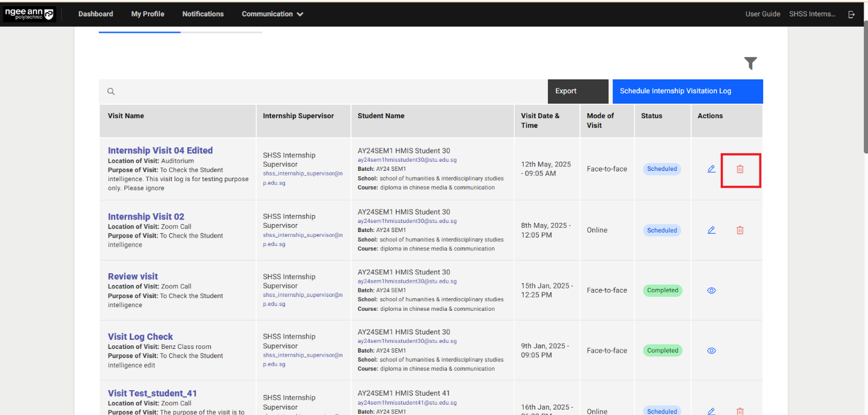Open Notifications from the top bar
Viewport: 868px width, 415px height.
pyautogui.click(x=203, y=14)
